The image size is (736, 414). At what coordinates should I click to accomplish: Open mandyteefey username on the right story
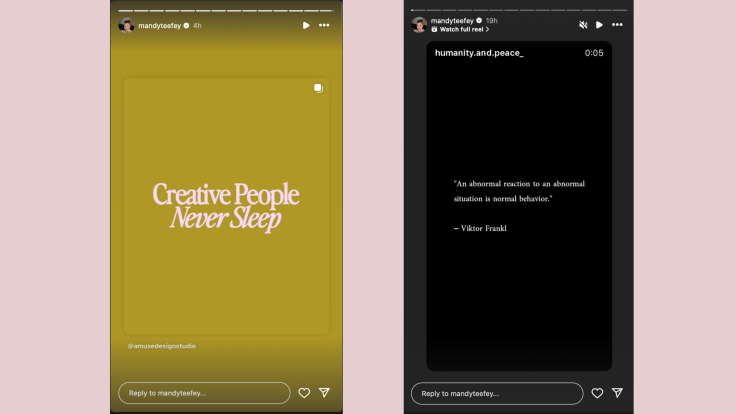tap(452, 21)
